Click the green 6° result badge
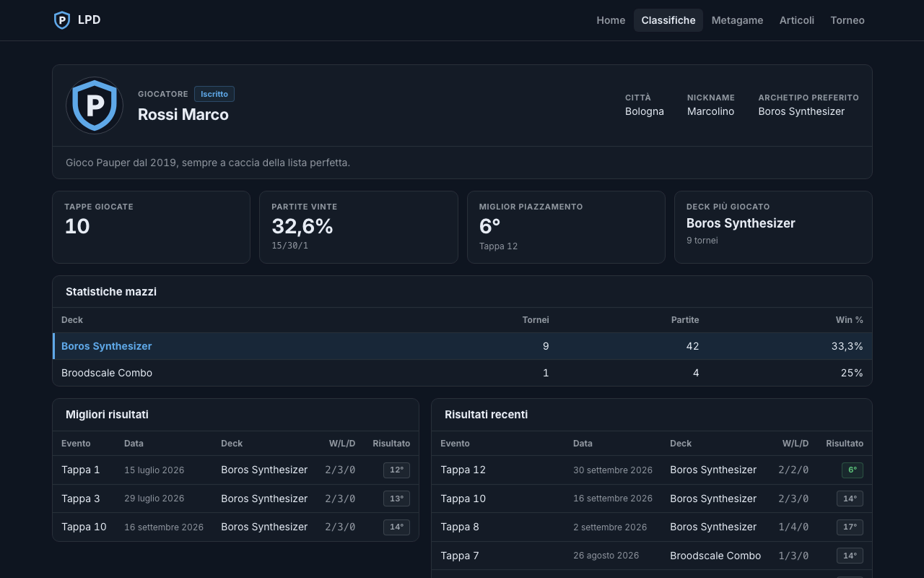The height and width of the screenshot is (578, 924). (x=853, y=470)
